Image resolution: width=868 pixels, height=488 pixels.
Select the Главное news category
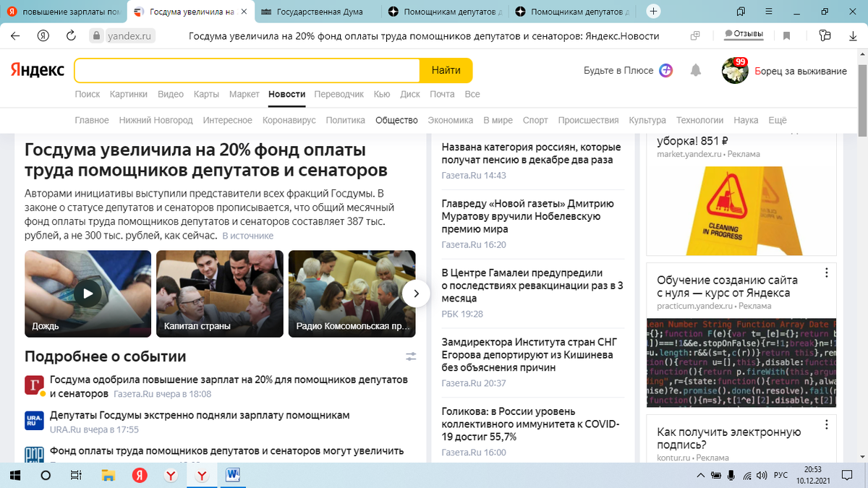(92, 120)
